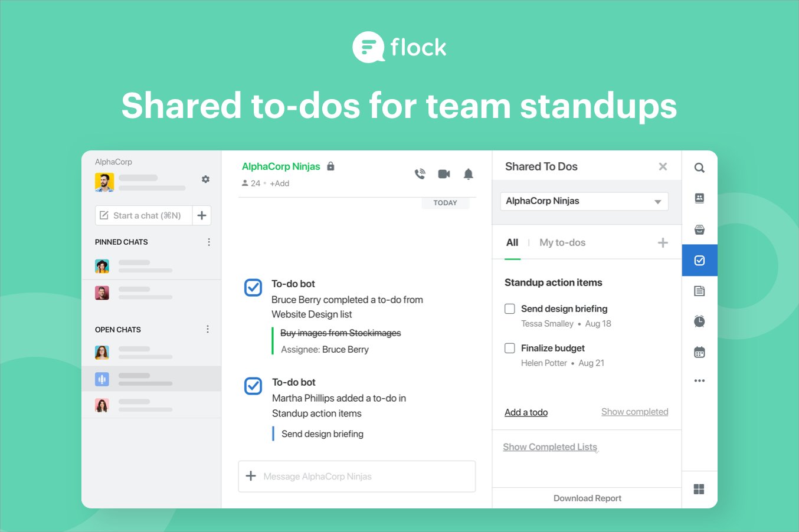Open the apps grid icon at bottom
Image resolution: width=799 pixels, height=532 pixels.
[x=699, y=489]
